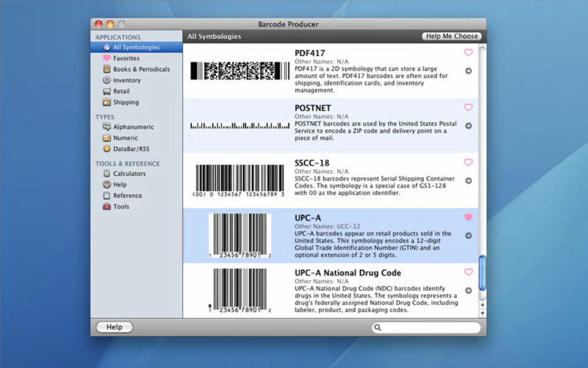The image size is (588, 368).
Task: Open the Calculators icon
Action: (x=107, y=173)
